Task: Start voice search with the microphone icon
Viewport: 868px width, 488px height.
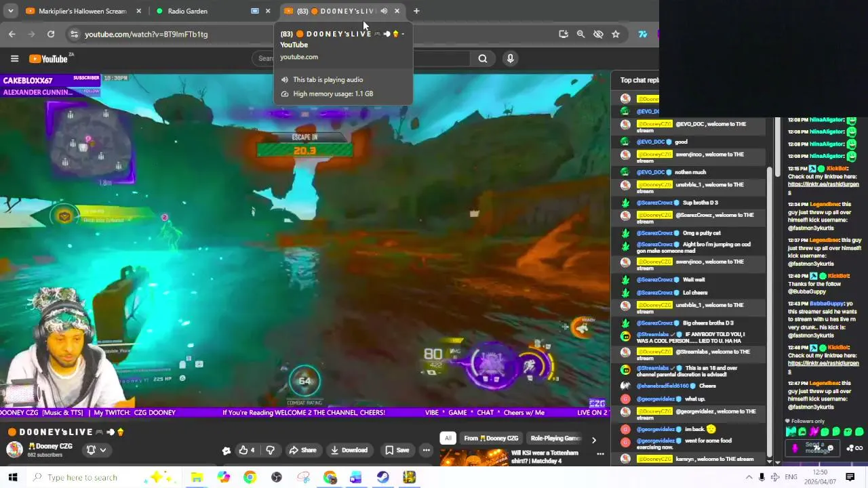Action: click(511, 58)
